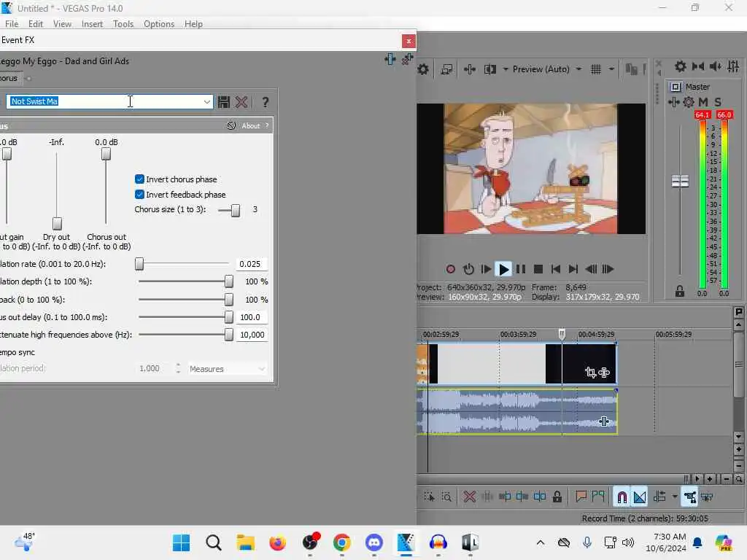Save the preset with the floppy disk icon
Viewport: 747px width, 560px height.
(224, 102)
